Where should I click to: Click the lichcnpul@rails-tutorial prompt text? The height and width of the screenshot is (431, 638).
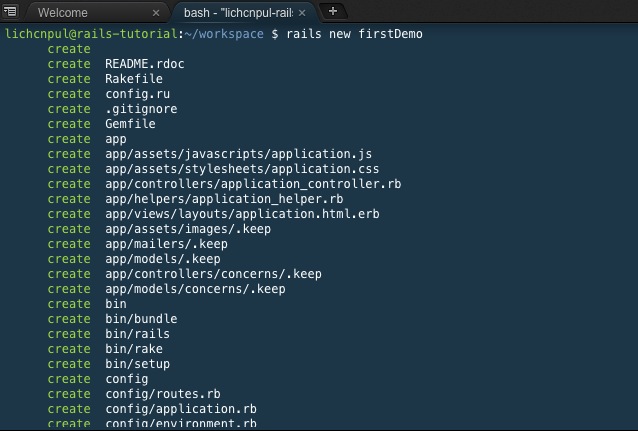92,34
